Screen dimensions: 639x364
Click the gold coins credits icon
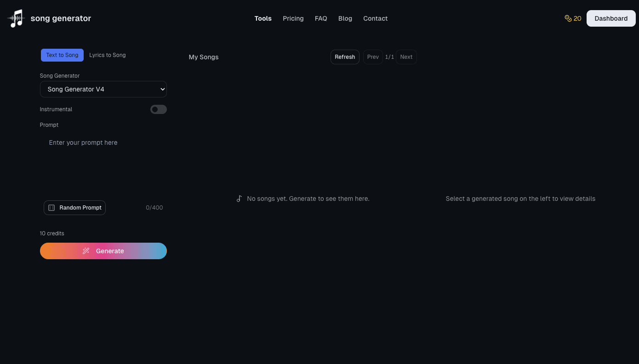tap(568, 18)
